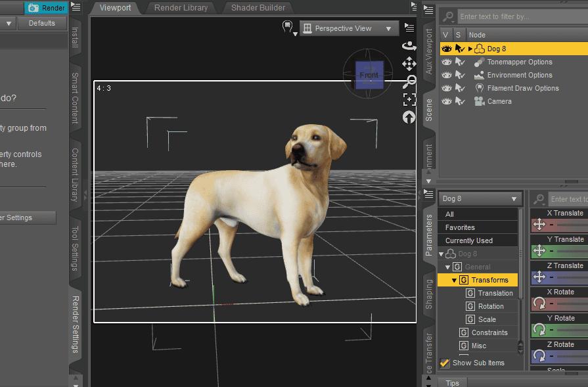The width and height of the screenshot is (588, 387).
Task: Select the Currently Used filter
Action: point(468,240)
